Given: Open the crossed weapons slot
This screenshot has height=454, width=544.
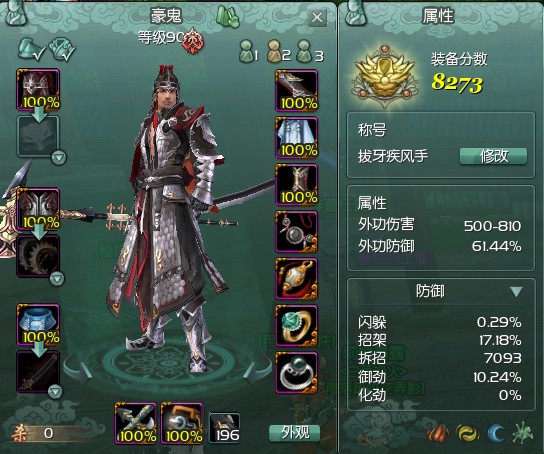Looking at the screenshot, I should click(x=135, y=423).
